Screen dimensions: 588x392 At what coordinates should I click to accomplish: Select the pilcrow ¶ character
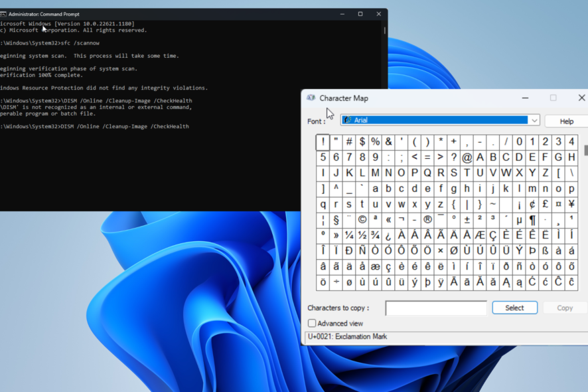point(532,220)
